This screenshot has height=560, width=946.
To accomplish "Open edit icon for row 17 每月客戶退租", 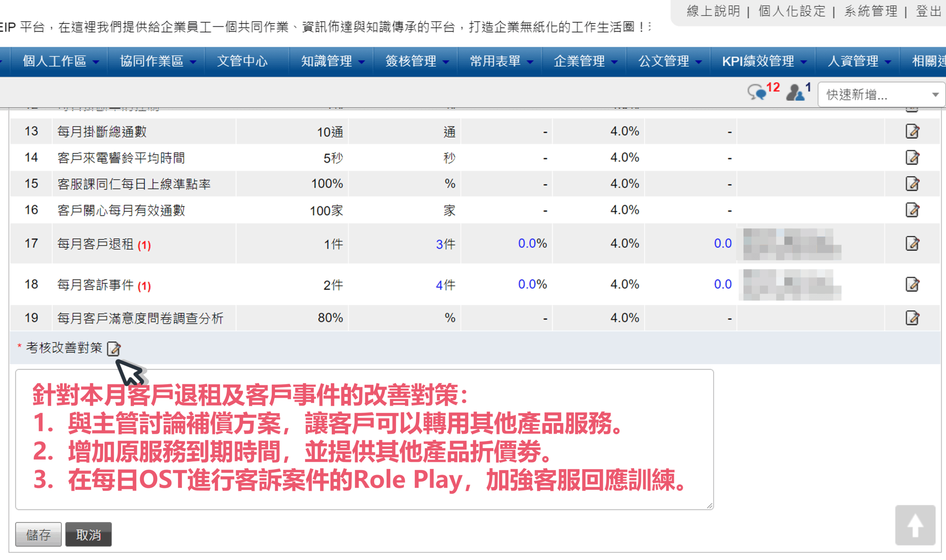I will pyautogui.click(x=912, y=243).
